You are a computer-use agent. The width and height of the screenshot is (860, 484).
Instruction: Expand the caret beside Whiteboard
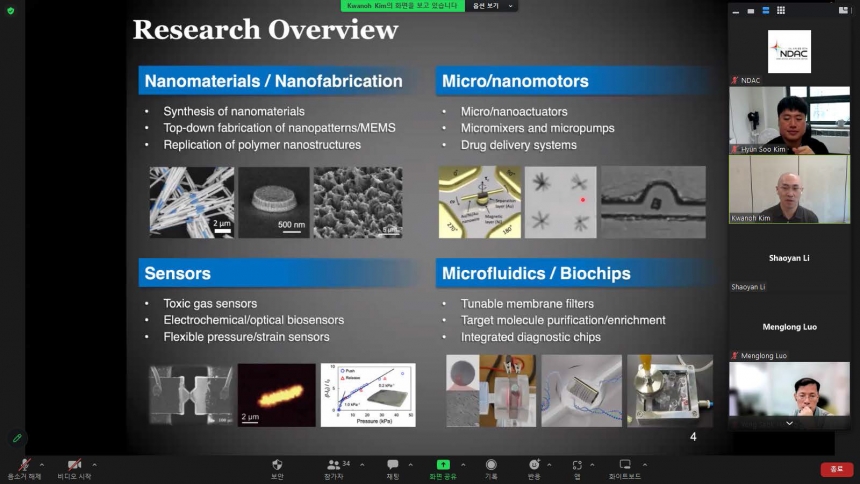coord(644,465)
